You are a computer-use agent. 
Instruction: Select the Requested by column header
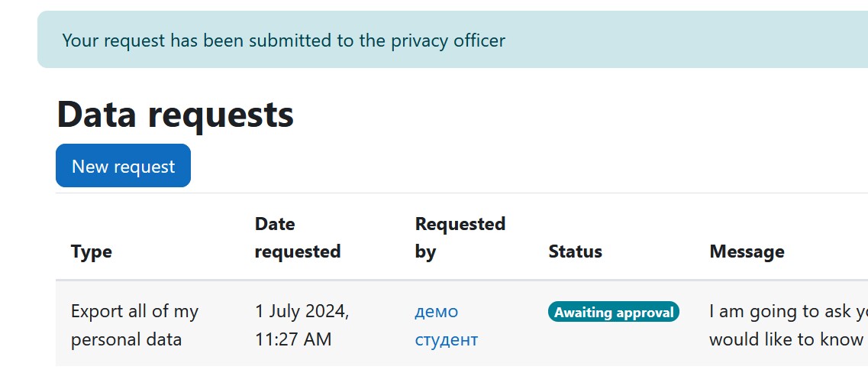pyautogui.click(x=460, y=238)
